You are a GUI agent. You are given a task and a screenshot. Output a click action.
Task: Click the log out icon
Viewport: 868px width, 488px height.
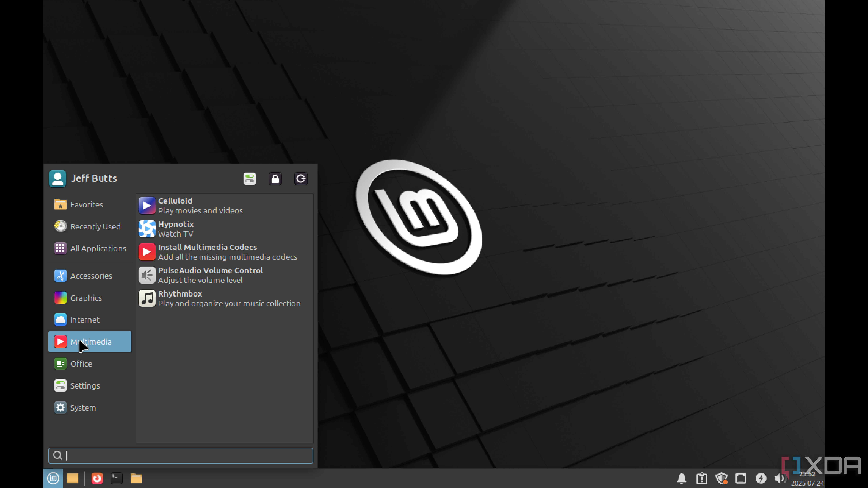click(x=301, y=178)
